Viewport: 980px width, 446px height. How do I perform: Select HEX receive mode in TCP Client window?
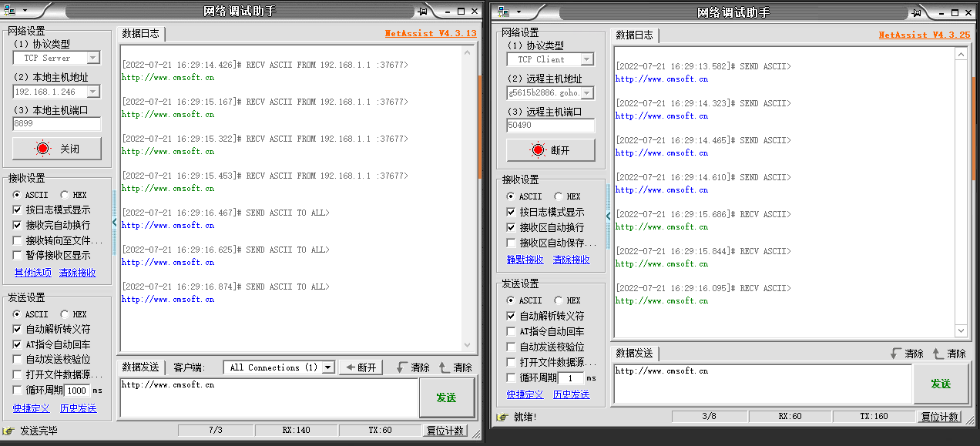pos(559,196)
